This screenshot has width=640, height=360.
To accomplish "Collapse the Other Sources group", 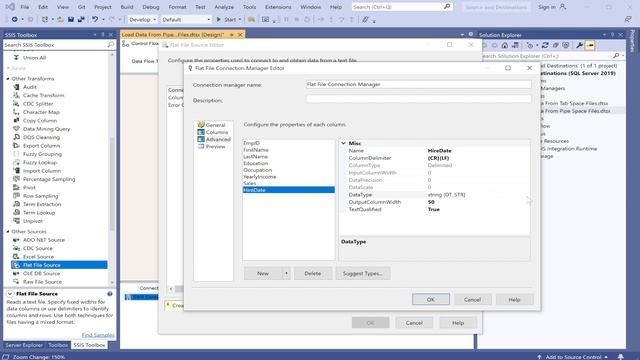I will 8,231.
